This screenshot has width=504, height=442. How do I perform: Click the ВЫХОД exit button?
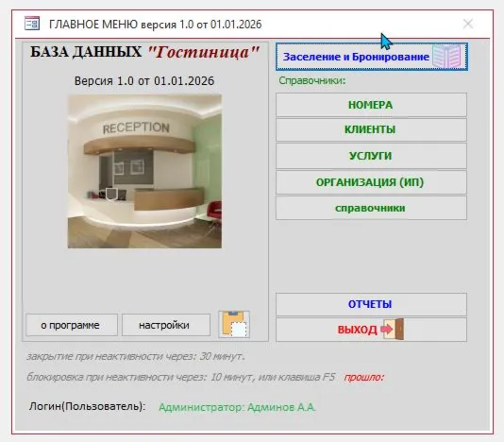point(371,330)
